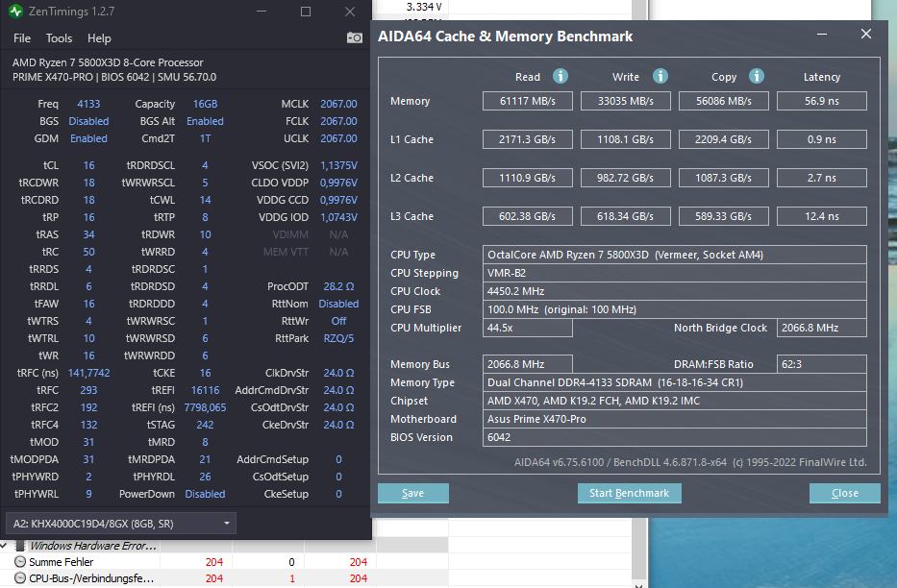Click the Capacity value 16GB
This screenshot has width=897, height=588.
(205, 104)
